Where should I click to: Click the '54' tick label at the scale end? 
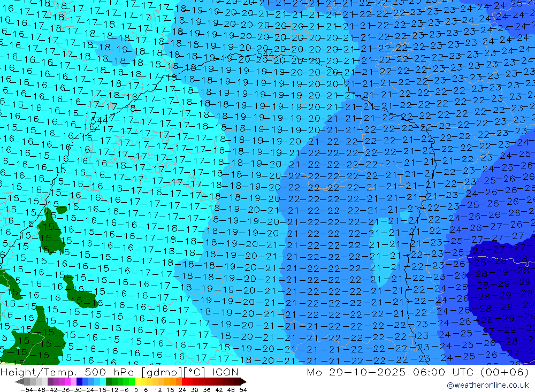tap(243, 390)
